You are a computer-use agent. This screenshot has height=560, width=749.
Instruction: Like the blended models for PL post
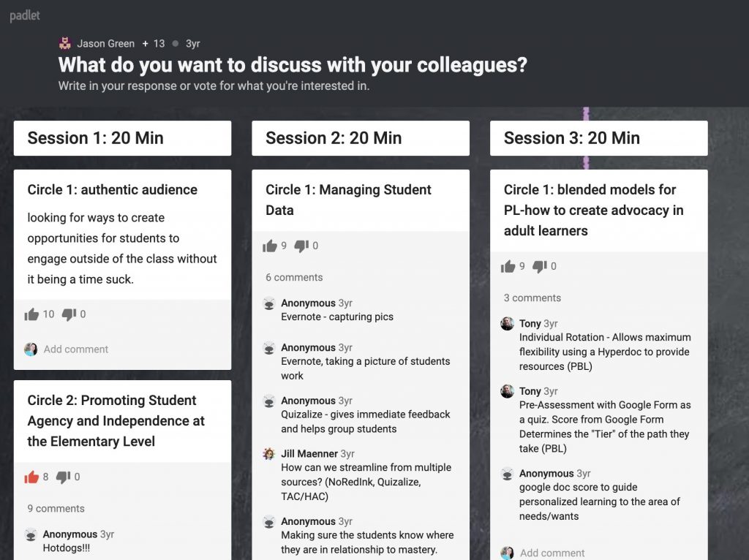(x=508, y=266)
